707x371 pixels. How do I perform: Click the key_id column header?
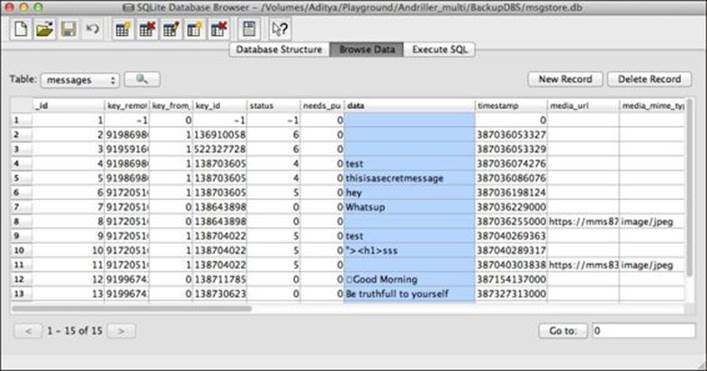click(220, 105)
